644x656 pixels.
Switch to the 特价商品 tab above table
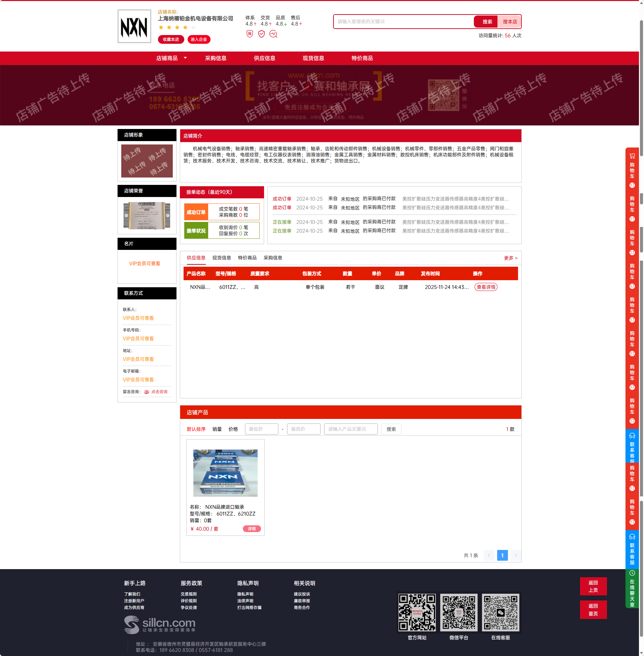tap(247, 258)
